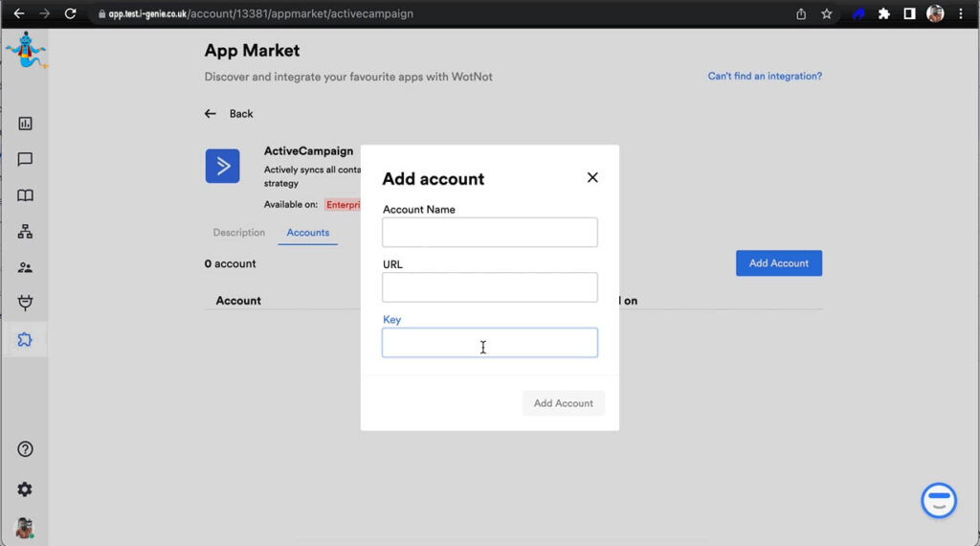
Task: Open the chat conversations sidebar icon
Action: (x=25, y=160)
